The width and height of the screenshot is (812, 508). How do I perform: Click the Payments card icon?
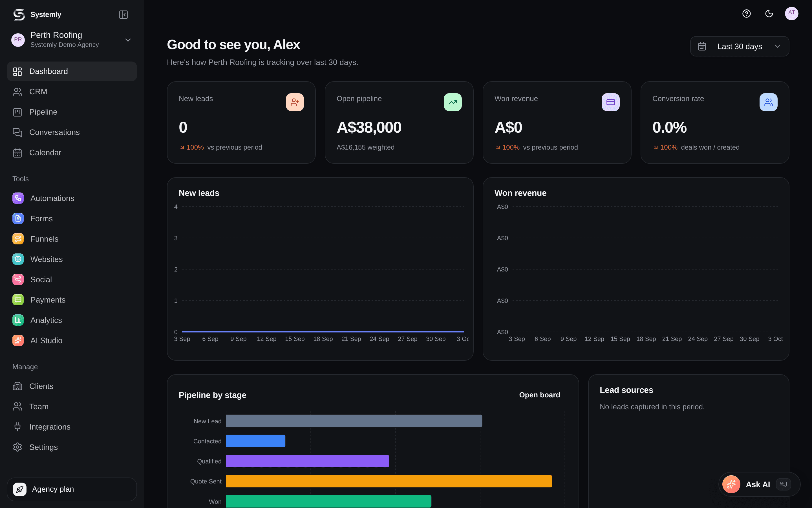[18, 300]
